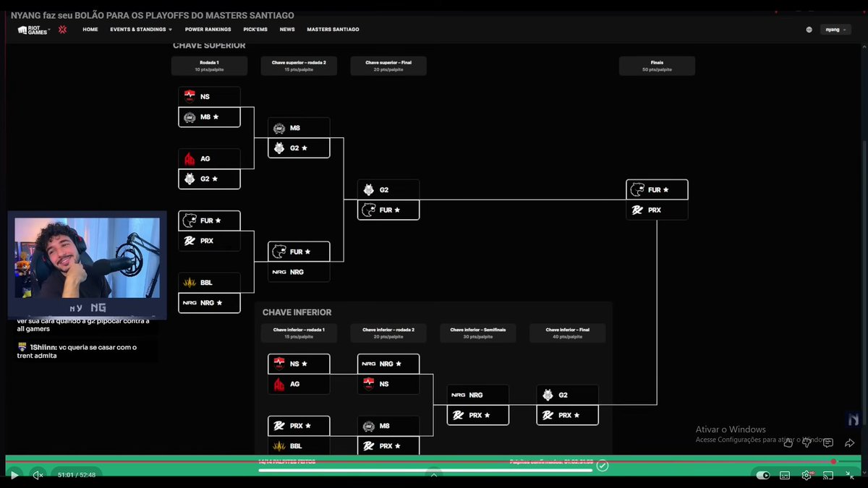This screenshot has width=868, height=488.
Task: Open the News nav item
Action: 287,30
